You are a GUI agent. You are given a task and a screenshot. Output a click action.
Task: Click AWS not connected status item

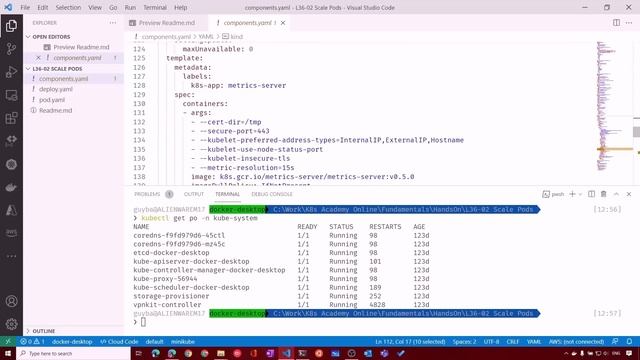pos(576,342)
